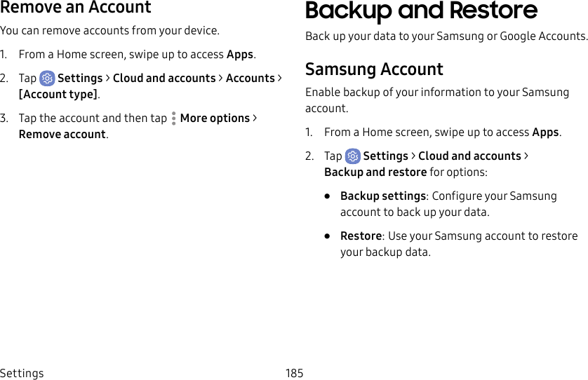
Task: Click the bold 'More options' text
Action: pos(215,118)
